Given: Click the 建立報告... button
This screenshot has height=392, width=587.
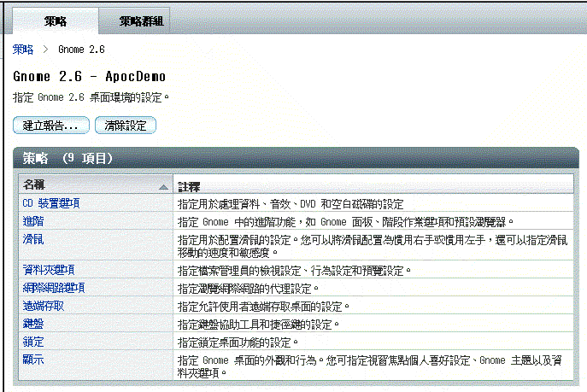Looking at the screenshot, I should [51, 126].
